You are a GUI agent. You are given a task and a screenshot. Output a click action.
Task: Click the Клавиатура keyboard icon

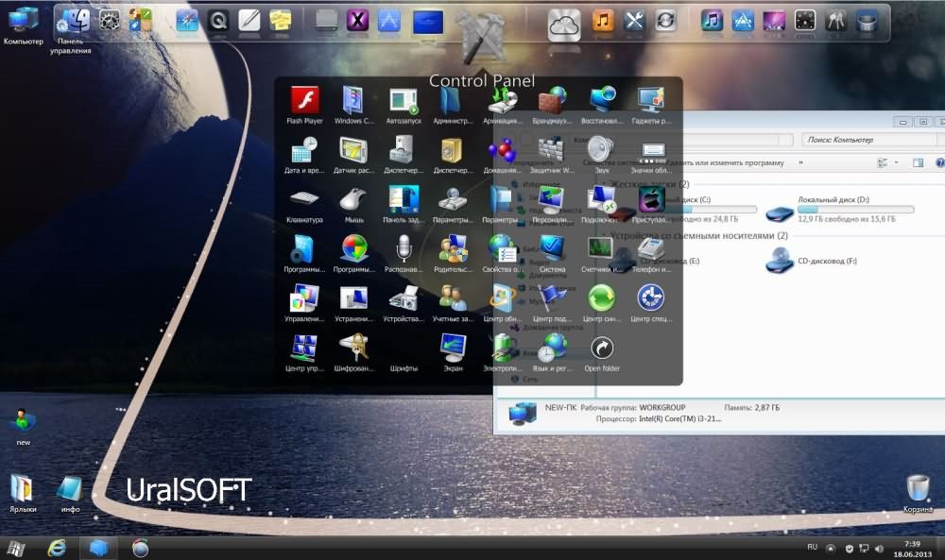[x=304, y=200]
